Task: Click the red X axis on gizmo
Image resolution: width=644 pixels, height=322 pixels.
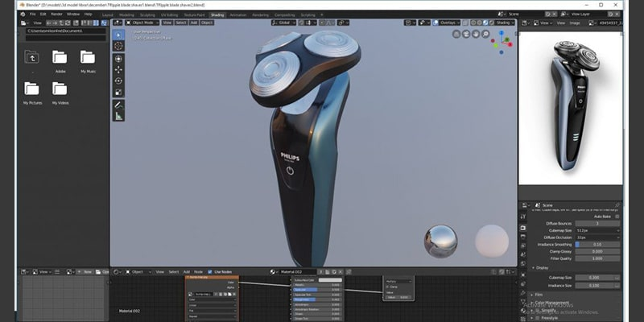Action: coord(510,44)
